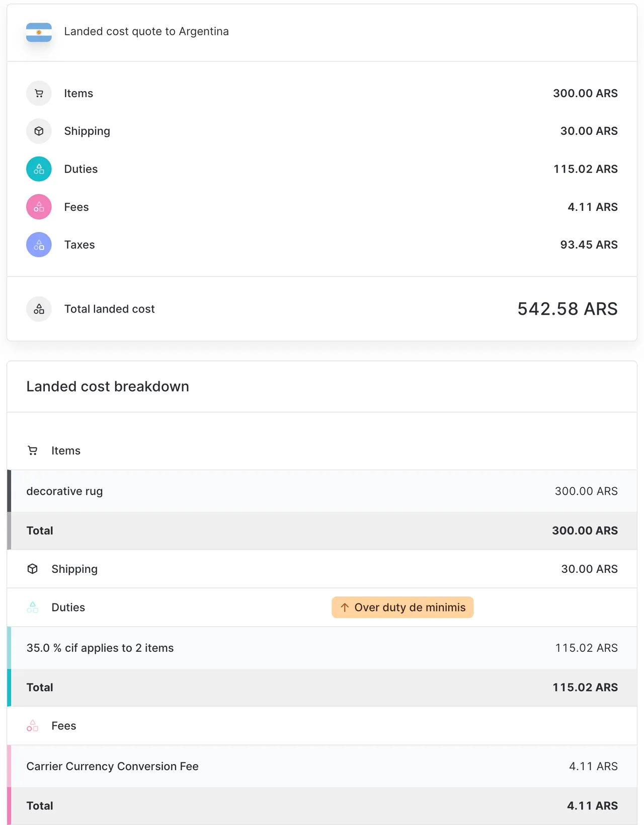Select the Duties row showing 115.02 ARS
644x825 pixels.
pos(322,169)
